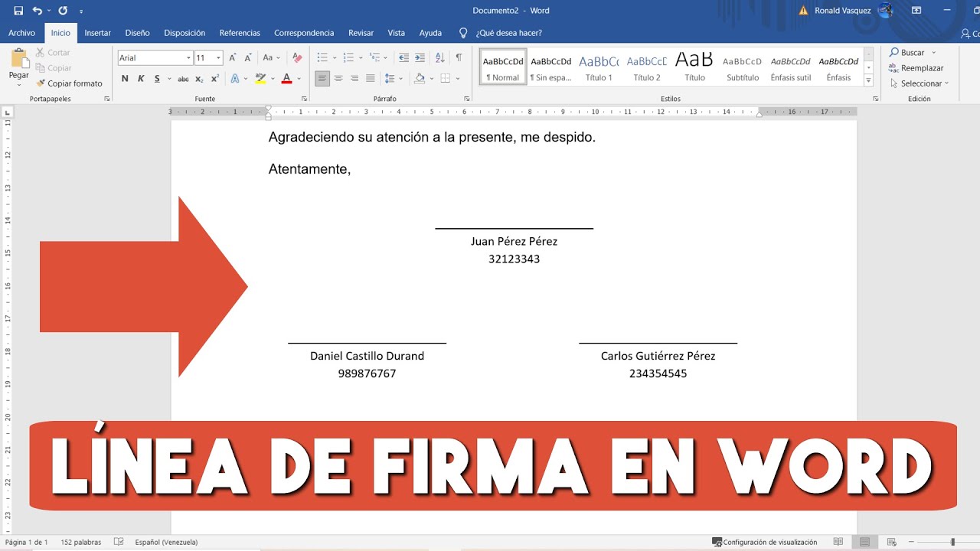Open the Arial font name dropdown
Image resolution: width=980 pixels, height=551 pixels.
(x=188, y=58)
